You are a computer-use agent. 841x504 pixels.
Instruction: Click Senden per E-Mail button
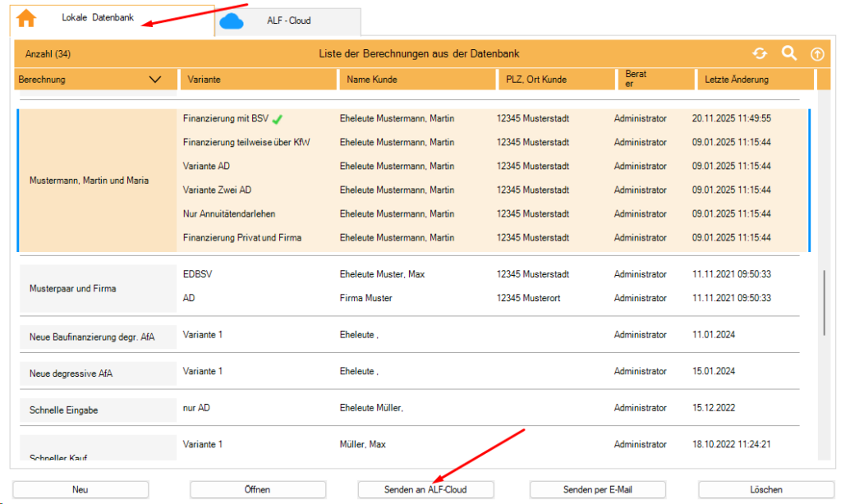pos(597,489)
